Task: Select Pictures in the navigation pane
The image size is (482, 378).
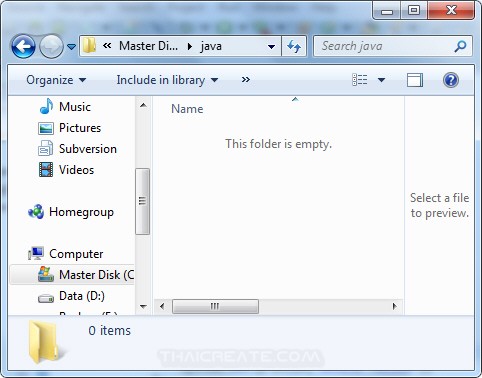Action: [x=80, y=128]
